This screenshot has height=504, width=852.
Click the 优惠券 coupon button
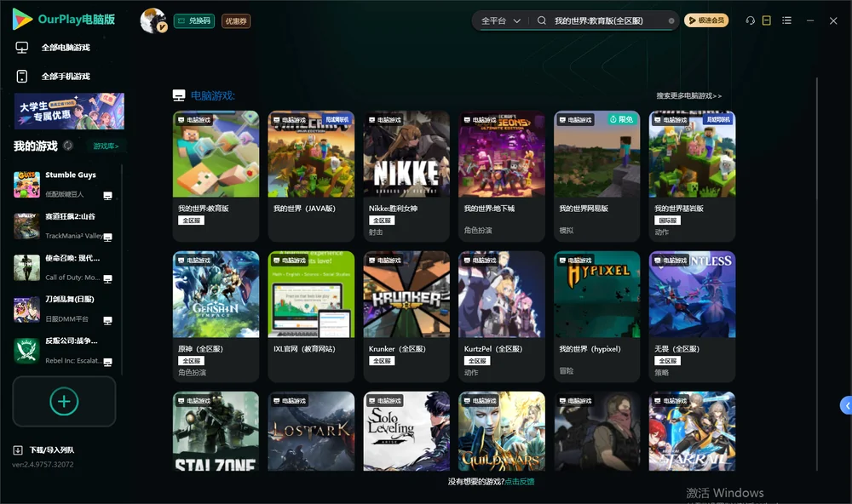coord(236,21)
